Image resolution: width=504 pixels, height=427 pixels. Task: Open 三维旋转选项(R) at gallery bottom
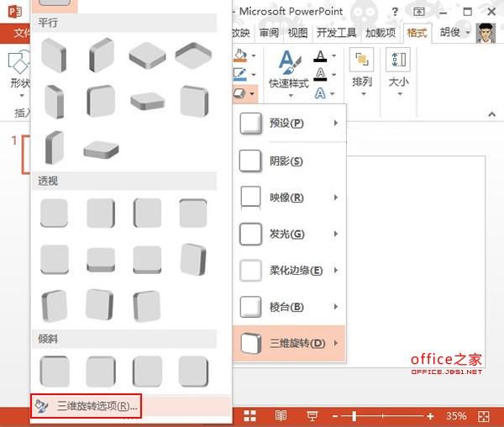87,406
